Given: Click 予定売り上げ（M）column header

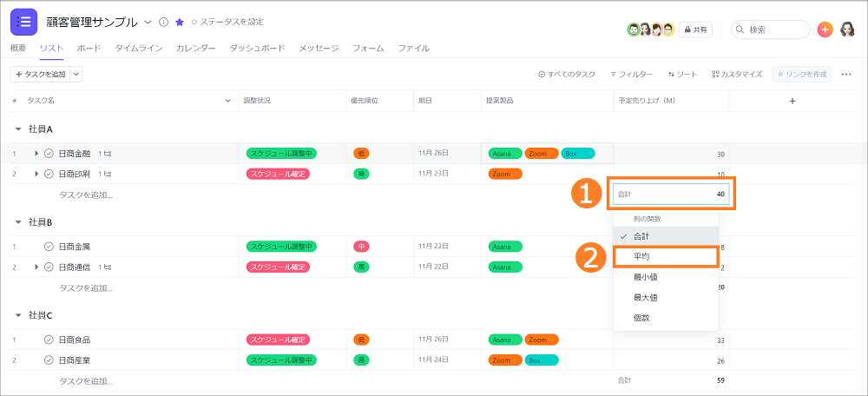Looking at the screenshot, I should pyautogui.click(x=671, y=101).
